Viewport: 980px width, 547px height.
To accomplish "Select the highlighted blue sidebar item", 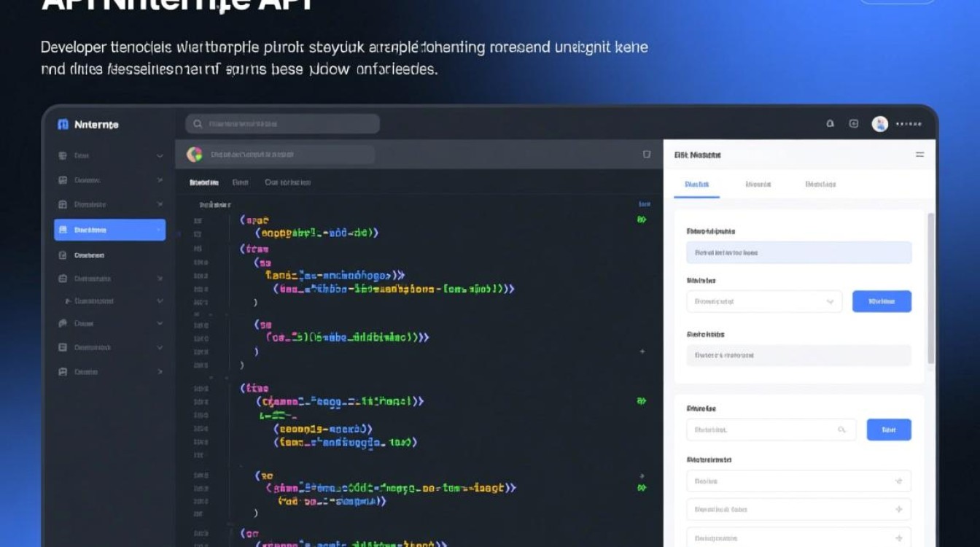I will [109, 230].
